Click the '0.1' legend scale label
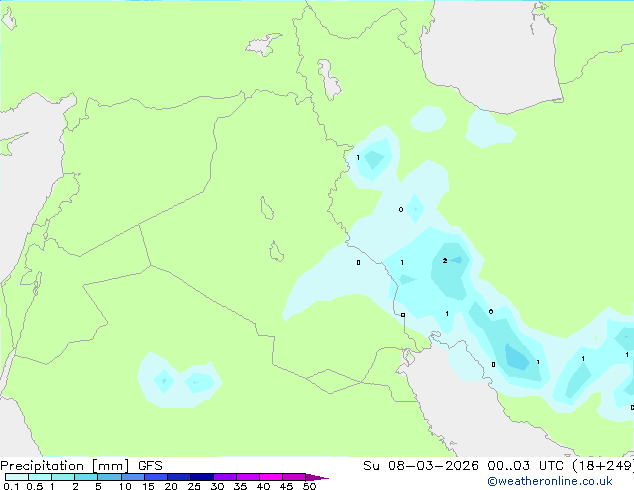634x490 pixels. pyautogui.click(x=11, y=486)
